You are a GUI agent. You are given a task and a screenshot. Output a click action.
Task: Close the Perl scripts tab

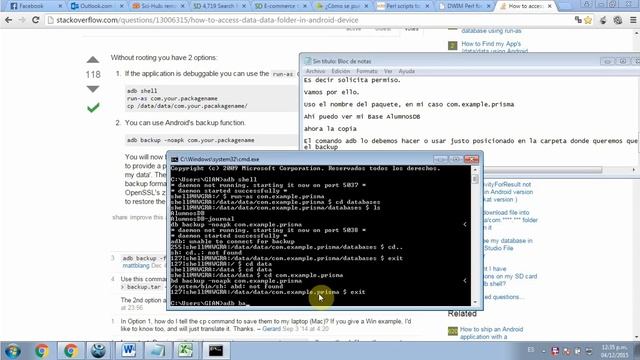point(427,6)
